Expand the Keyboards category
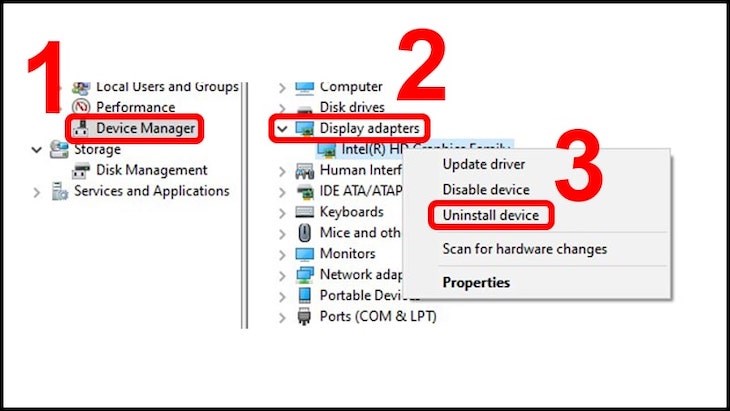The image size is (730, 411). click(x=280, y=212)
